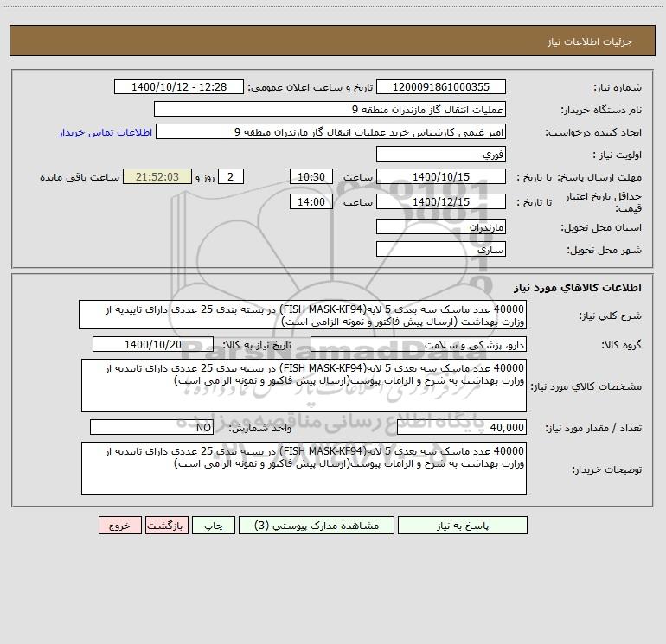This screenshot has height=644, width=666.
Task: Click the اولویت نیاز field showing فوري
Action: click(441, 154)
